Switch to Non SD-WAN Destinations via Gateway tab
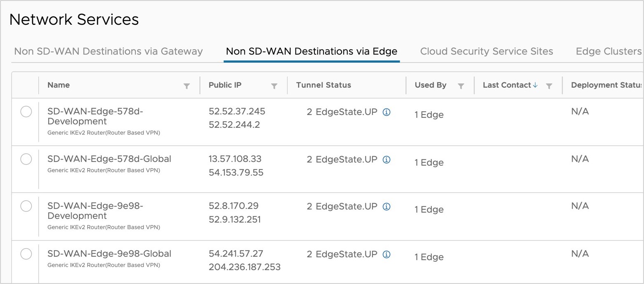 108,51
